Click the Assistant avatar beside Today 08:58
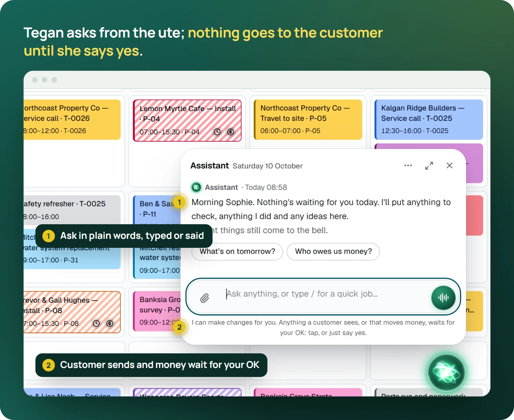 coord(196,187)
